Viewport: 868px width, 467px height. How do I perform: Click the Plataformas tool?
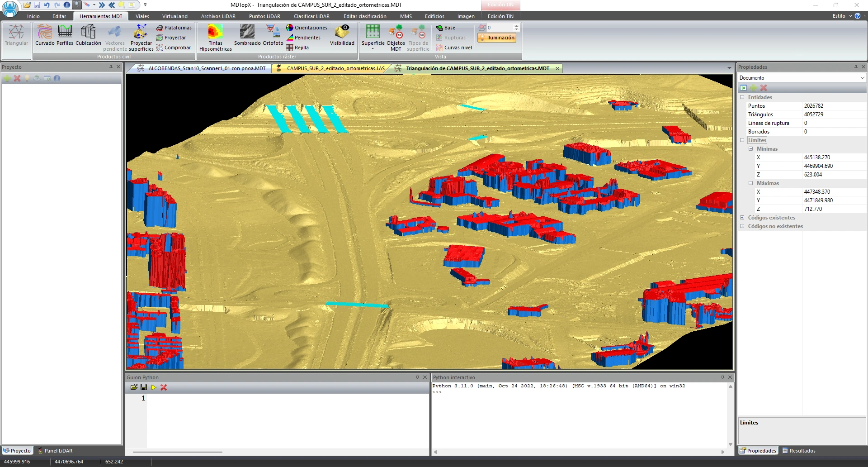click(174, 28)
